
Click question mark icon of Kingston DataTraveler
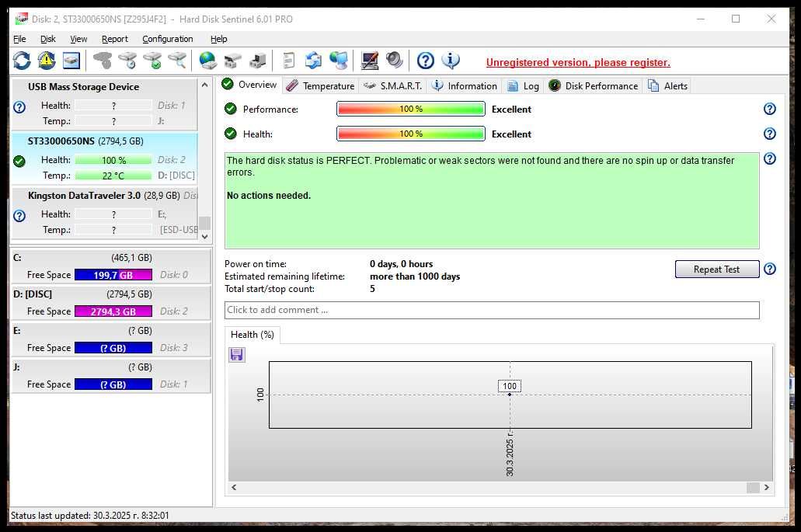pyautogui.click(x=19, y=216)
